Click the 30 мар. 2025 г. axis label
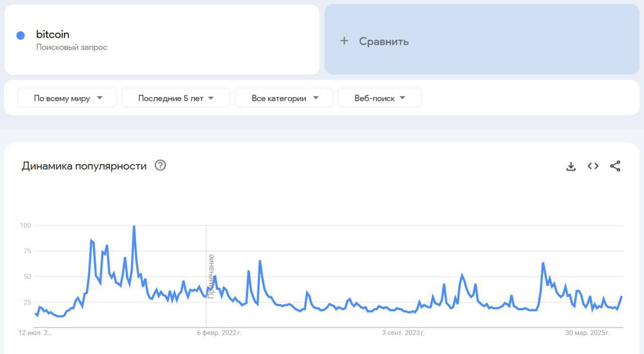The image size is (644, 354). point(588,333)
